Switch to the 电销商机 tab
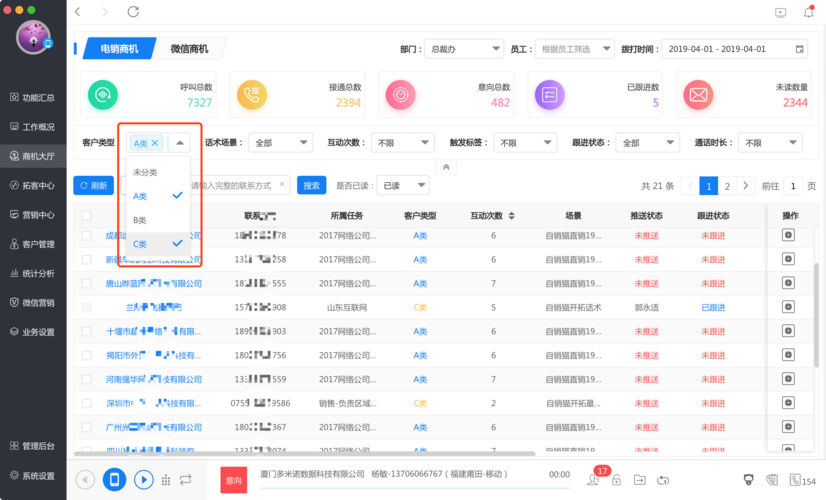This screenshot has width=826, height=500. [120, 48]
